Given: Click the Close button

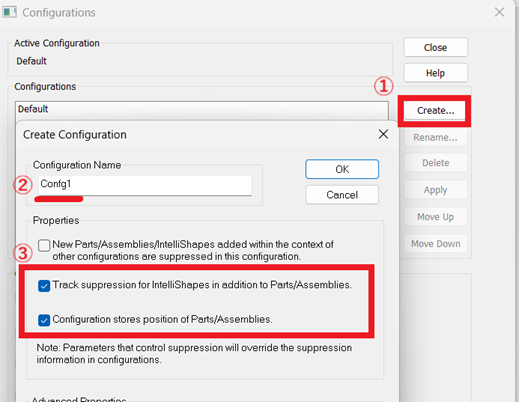Looking at the screenshot, I should point(436,47).
